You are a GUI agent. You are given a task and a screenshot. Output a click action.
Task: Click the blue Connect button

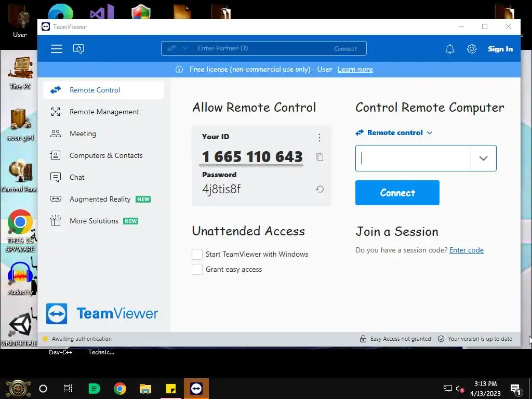tap(397, 193)
